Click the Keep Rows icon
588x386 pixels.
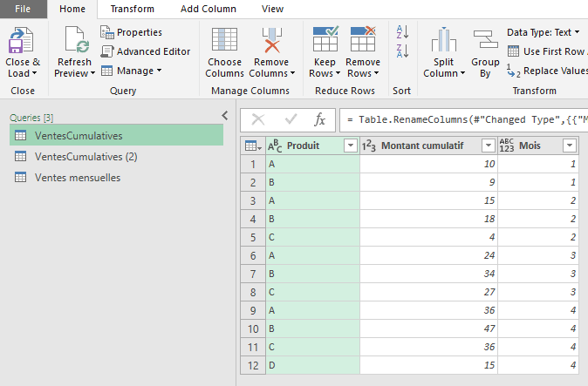point(325,42)
